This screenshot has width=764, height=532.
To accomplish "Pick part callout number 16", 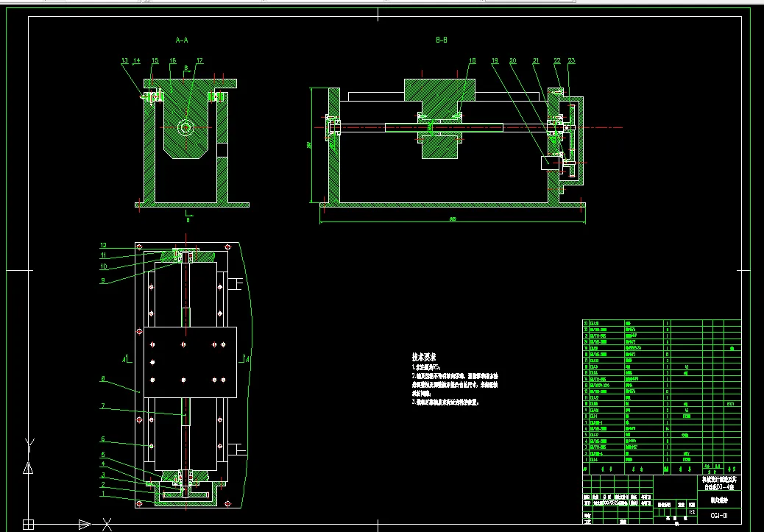I will click(173, 61).
